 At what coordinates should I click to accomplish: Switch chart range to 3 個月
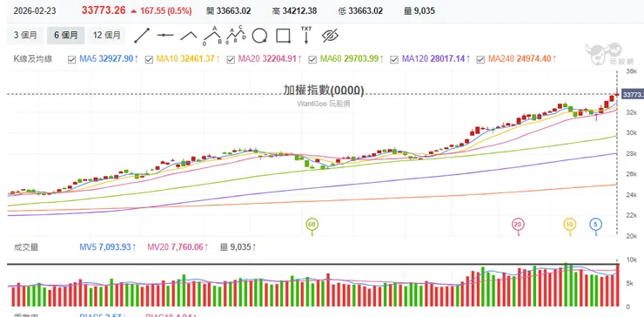25,36
